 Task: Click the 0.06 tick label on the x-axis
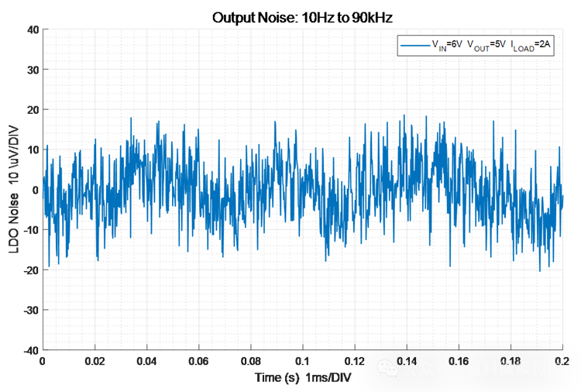[198, 361]
